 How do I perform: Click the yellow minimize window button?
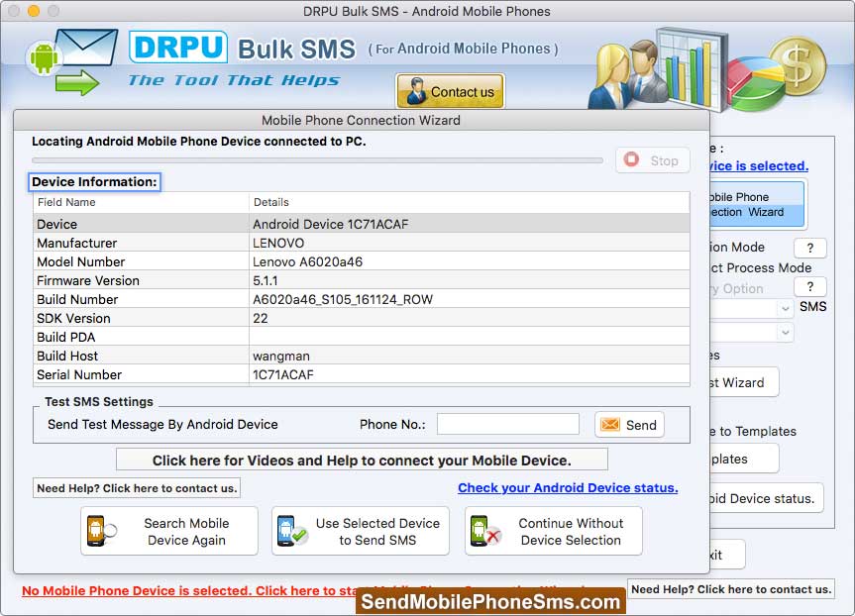(x=34, y=11)
